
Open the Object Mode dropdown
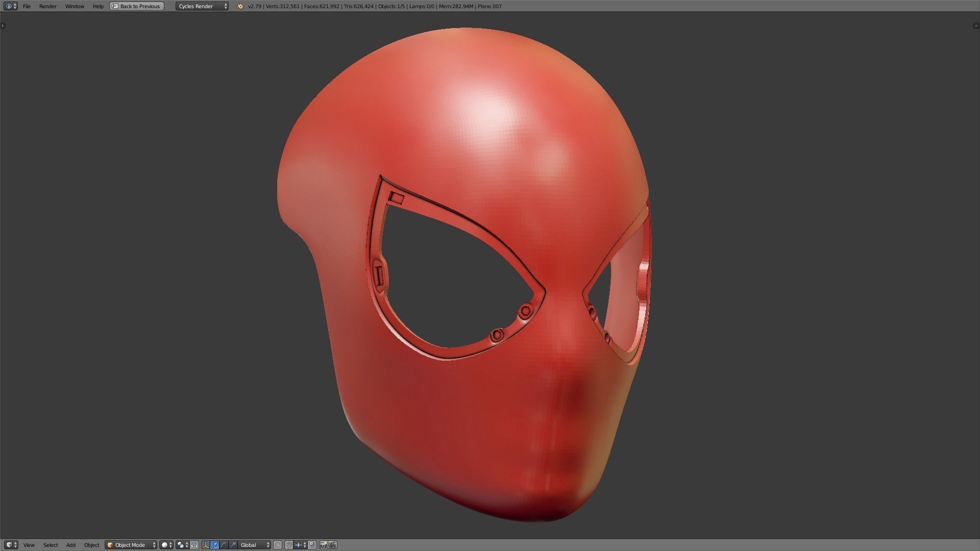(x=131, y=545)
